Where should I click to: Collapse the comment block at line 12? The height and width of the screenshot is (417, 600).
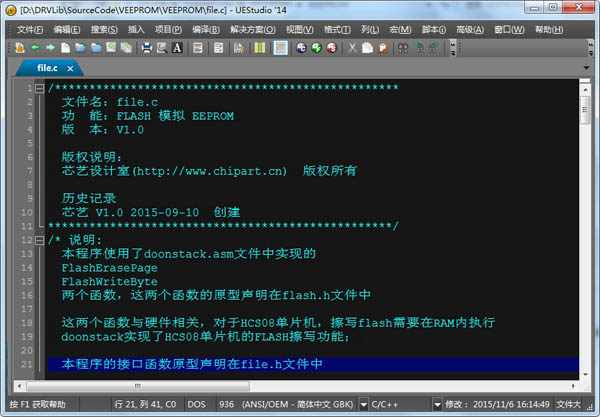pyautogui.click(x=39, y=240)
